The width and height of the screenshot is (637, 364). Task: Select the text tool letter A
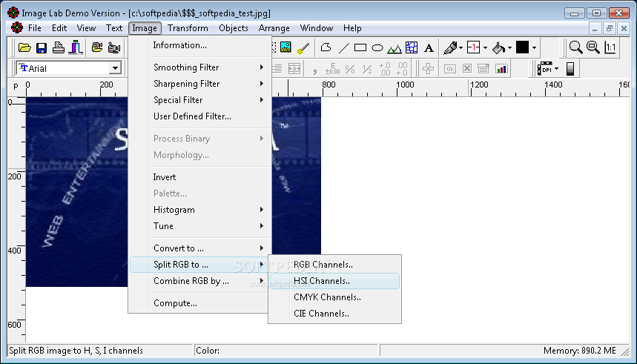pos(429,48)
